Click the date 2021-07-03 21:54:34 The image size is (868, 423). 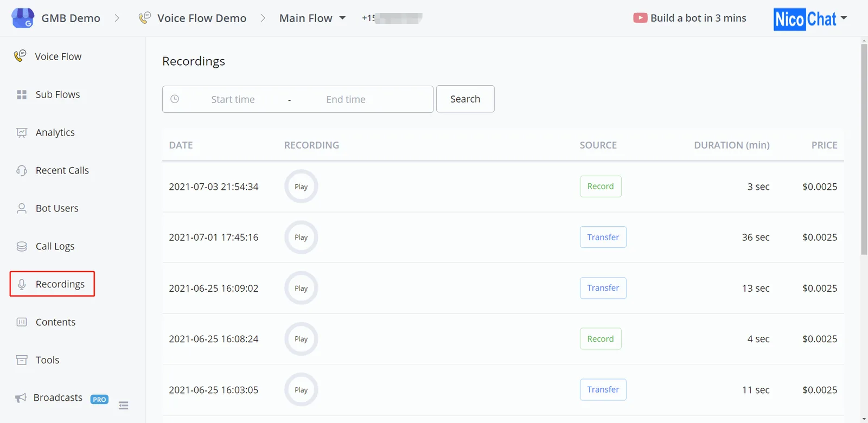click(214, 187)
